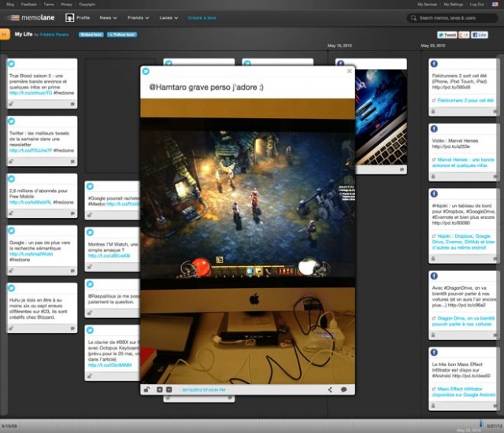Image resolution: width=504 pixels, height=433 pixels.
Task: Open the Dragon Drive article link
Action: point(463,321)
